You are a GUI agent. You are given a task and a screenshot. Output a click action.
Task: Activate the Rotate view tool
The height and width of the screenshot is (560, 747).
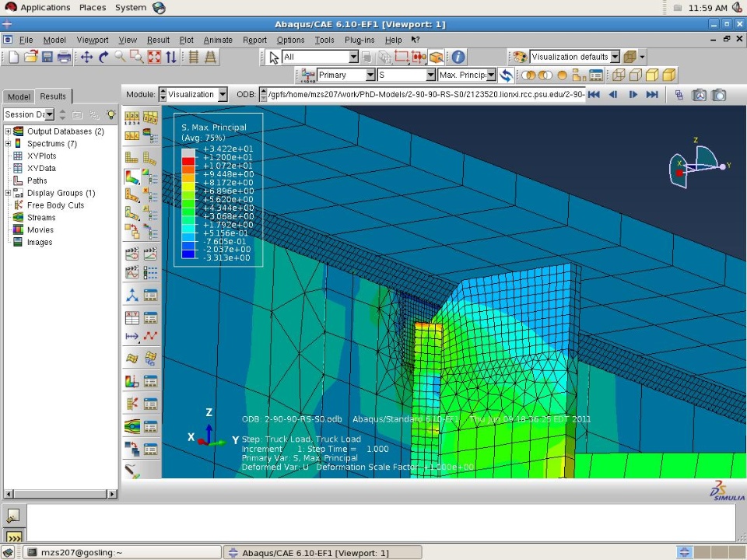point(103,57)
